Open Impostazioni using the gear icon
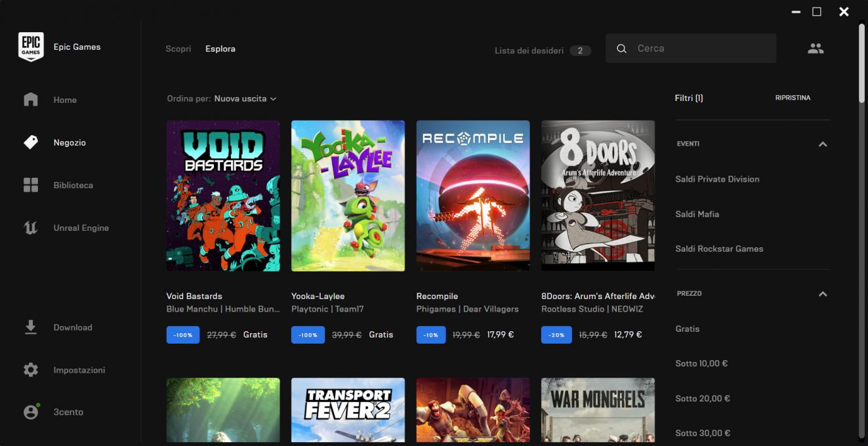Image resolution: width=868 pixels, height=446 pixels. click(31, 370)
